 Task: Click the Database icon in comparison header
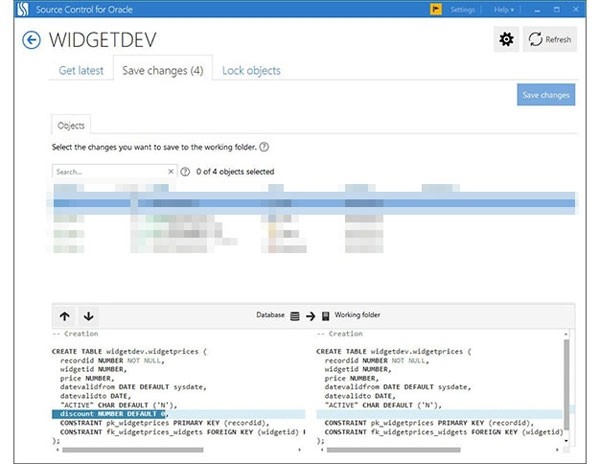click(294, 316)
